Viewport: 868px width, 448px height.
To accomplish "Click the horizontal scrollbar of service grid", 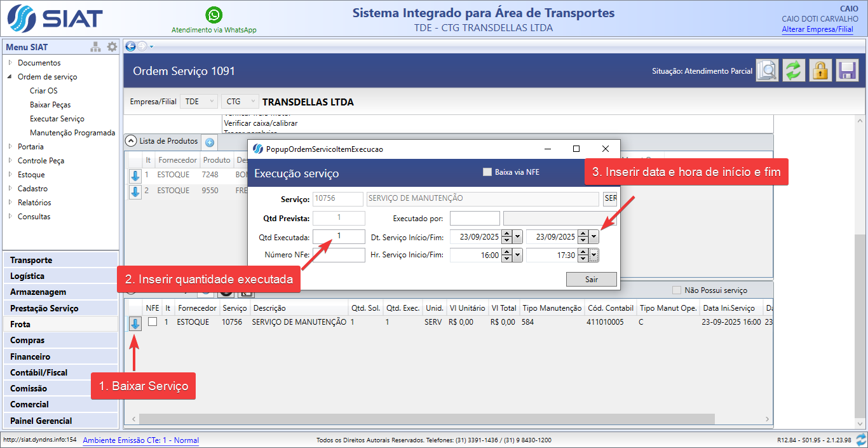I will 445,419.
